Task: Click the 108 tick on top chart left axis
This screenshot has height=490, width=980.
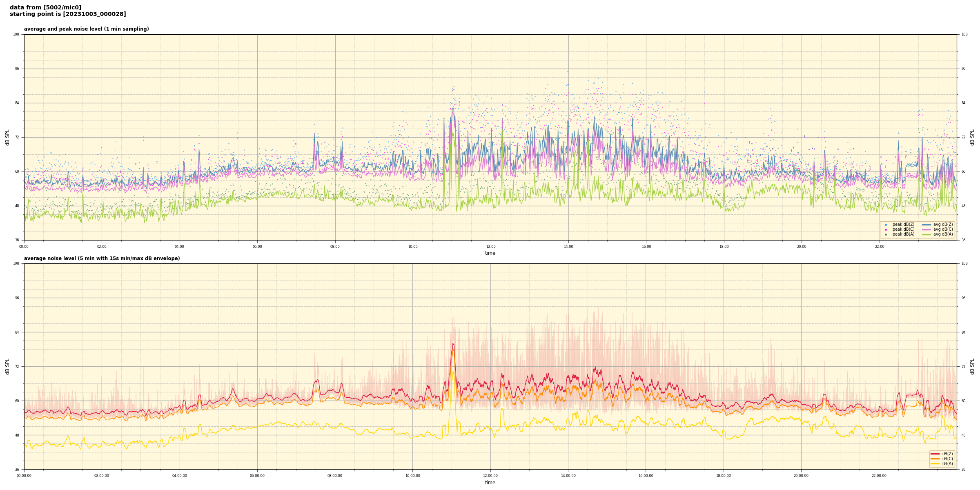Action: [16, 34]
